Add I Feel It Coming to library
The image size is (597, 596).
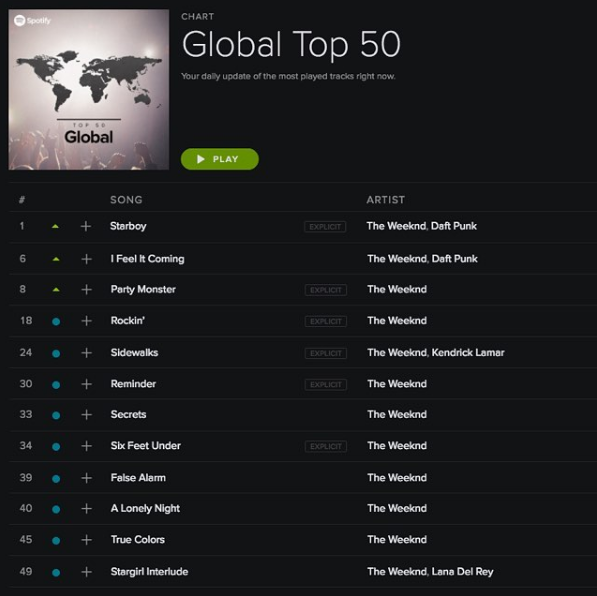[x=86, y=259]
